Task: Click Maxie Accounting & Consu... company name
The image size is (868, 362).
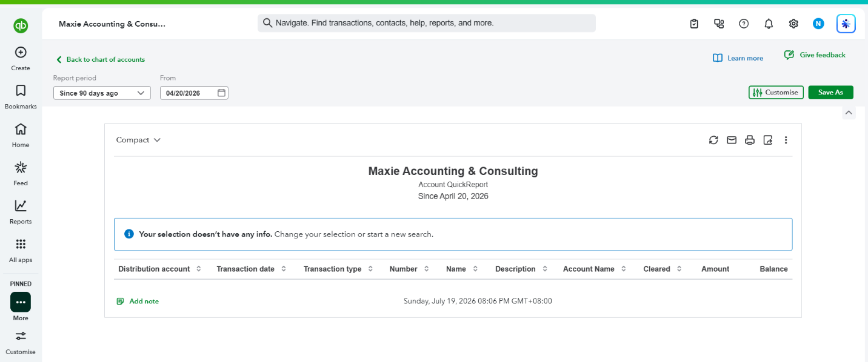Action: pos(112,24)
